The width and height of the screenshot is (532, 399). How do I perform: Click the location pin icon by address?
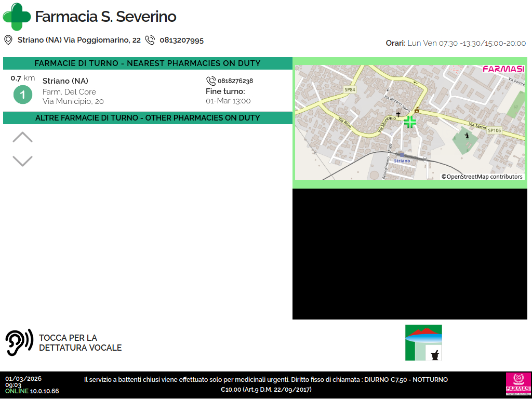coord(8,40)
